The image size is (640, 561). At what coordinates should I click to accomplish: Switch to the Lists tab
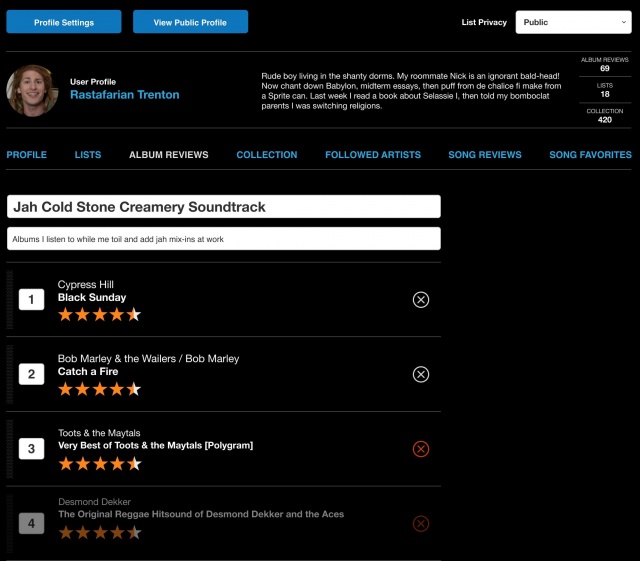[88, 155]
